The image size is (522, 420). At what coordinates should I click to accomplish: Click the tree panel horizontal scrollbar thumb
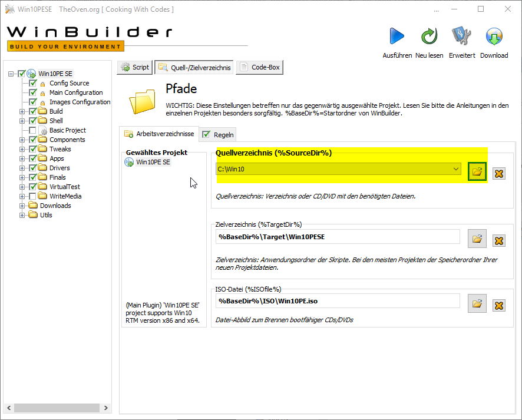pos(57,408)
